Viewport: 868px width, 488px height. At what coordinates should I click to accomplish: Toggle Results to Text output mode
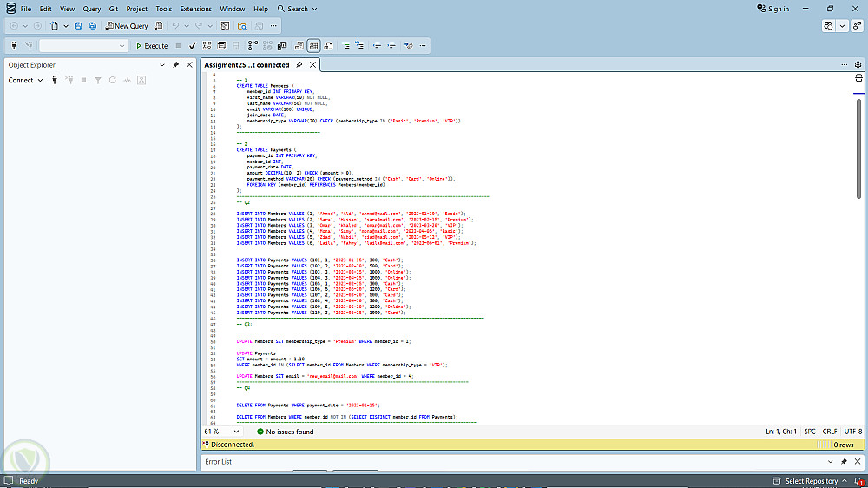point(299,46)
